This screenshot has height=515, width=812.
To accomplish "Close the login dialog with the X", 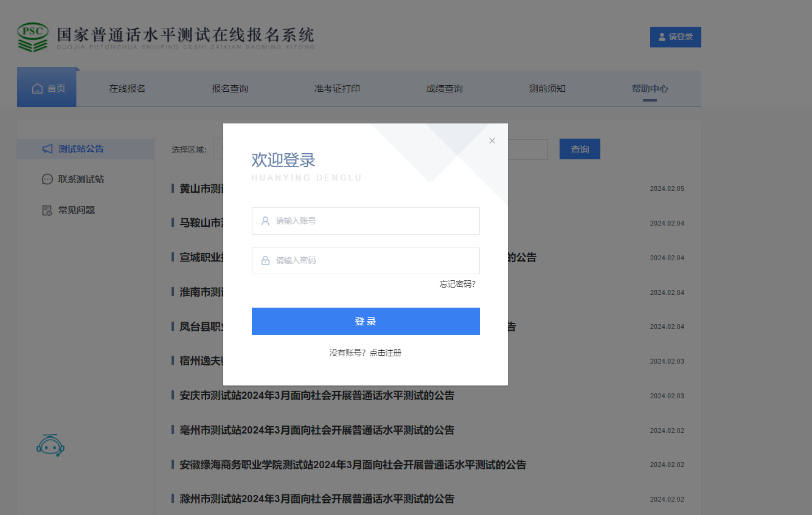I will click(x=492, y=140).
